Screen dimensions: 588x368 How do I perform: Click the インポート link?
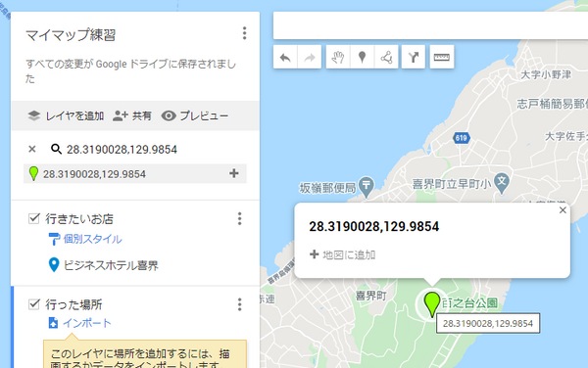80,323
